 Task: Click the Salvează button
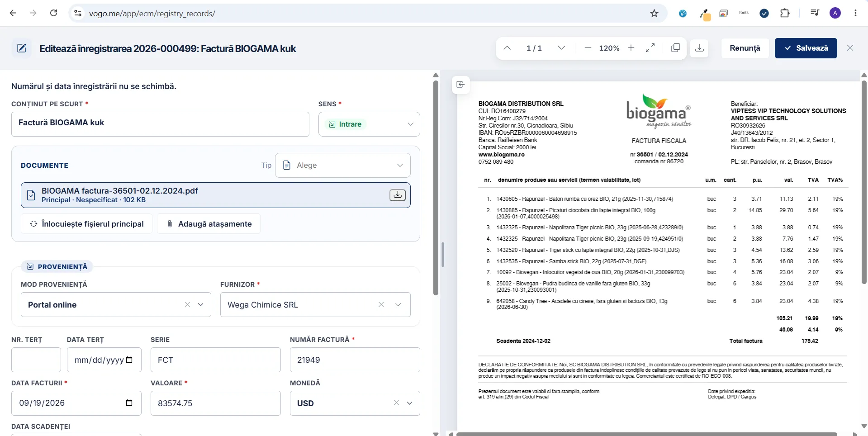point(806,48)
